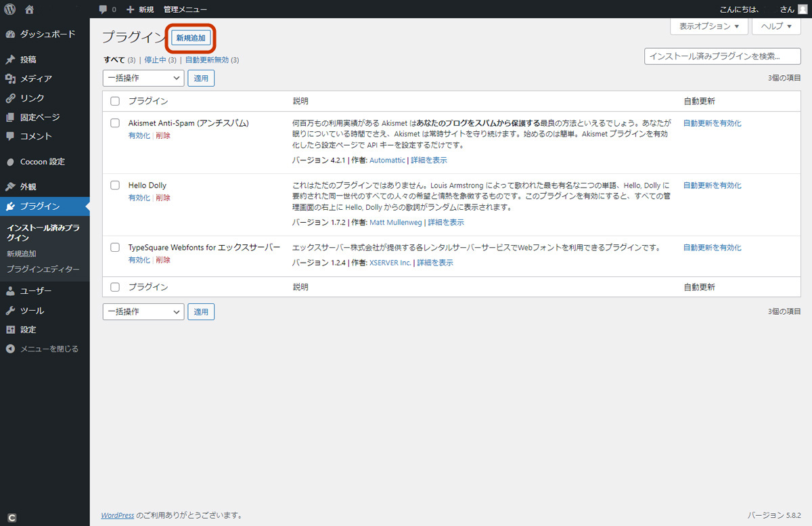Check the Hello Dolly checkbox
This screenshot has height=526, width=812.
[x=114, y=185]
